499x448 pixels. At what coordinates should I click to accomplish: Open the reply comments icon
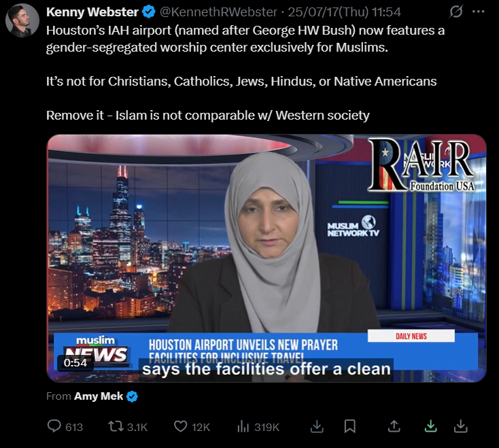(54, 426)
